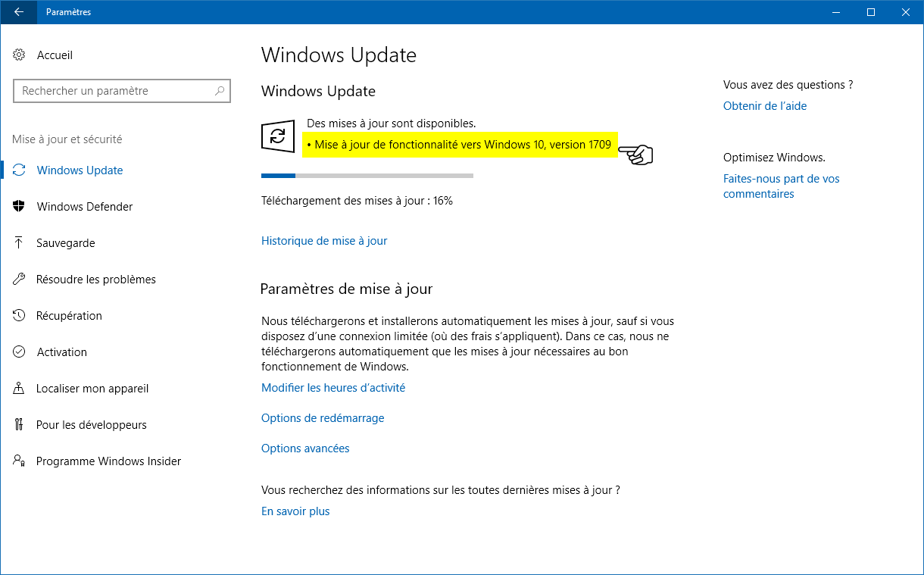Click the Récupération history icon
The height and width of the screenshot is (575, 924).
tap(20, 316)
